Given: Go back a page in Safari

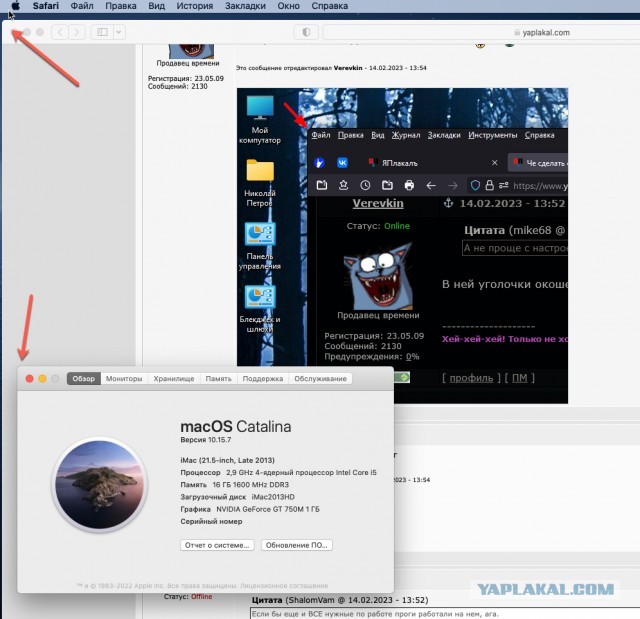Looking at the screenshot, I should pos(60,32).
